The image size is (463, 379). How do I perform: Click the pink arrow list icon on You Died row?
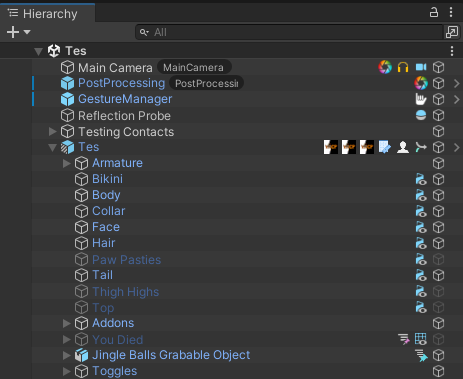404,339
